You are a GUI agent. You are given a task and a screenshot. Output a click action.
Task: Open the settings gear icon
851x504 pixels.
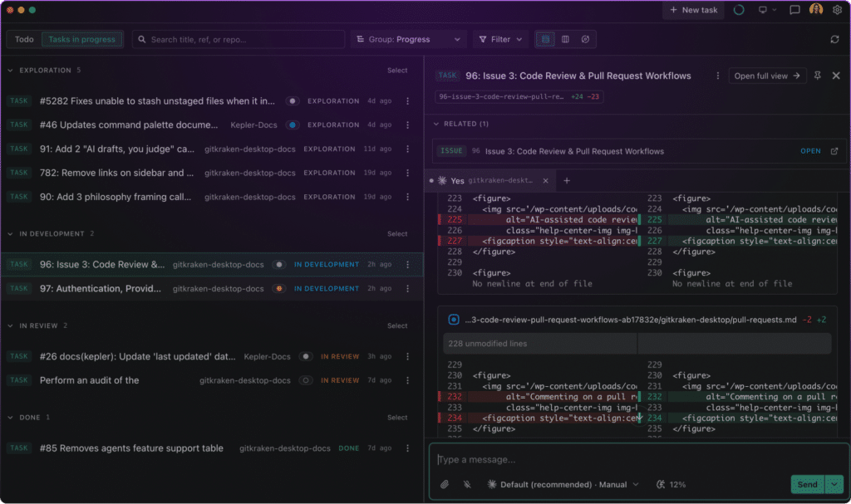(838, 10)
